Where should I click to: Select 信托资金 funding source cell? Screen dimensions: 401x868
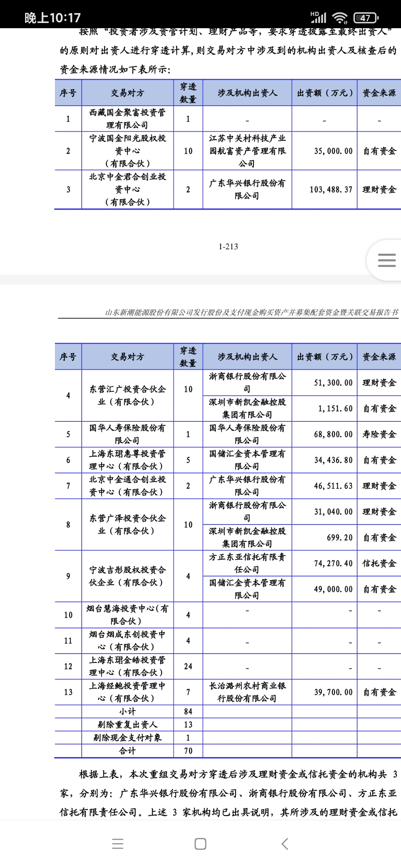pos(379,563)
